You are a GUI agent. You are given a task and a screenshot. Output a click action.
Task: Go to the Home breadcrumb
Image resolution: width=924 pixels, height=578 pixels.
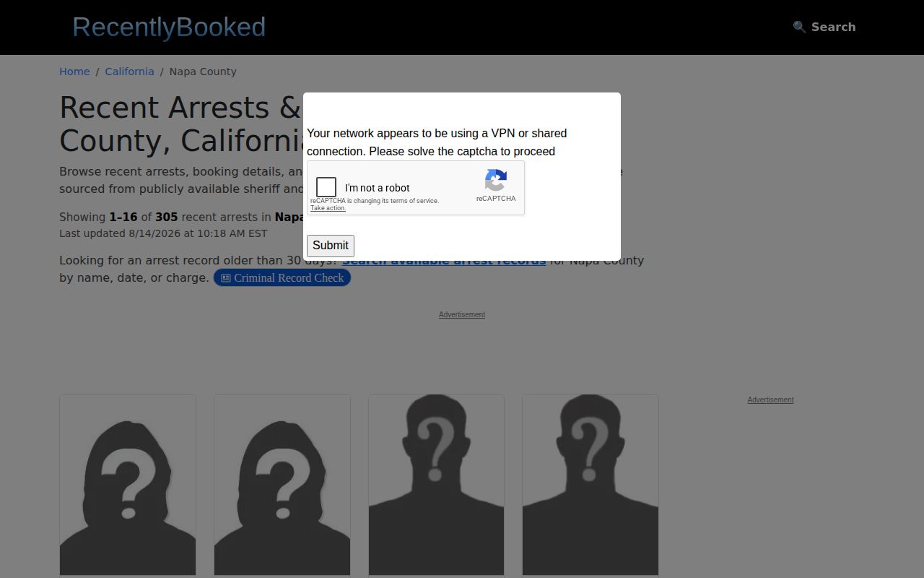(x=74, y=72)
